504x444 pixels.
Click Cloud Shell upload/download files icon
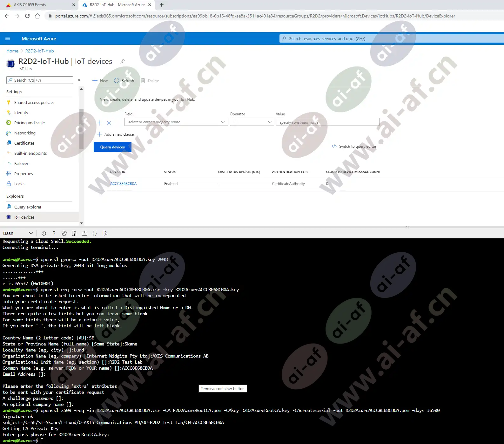[74, 233]
